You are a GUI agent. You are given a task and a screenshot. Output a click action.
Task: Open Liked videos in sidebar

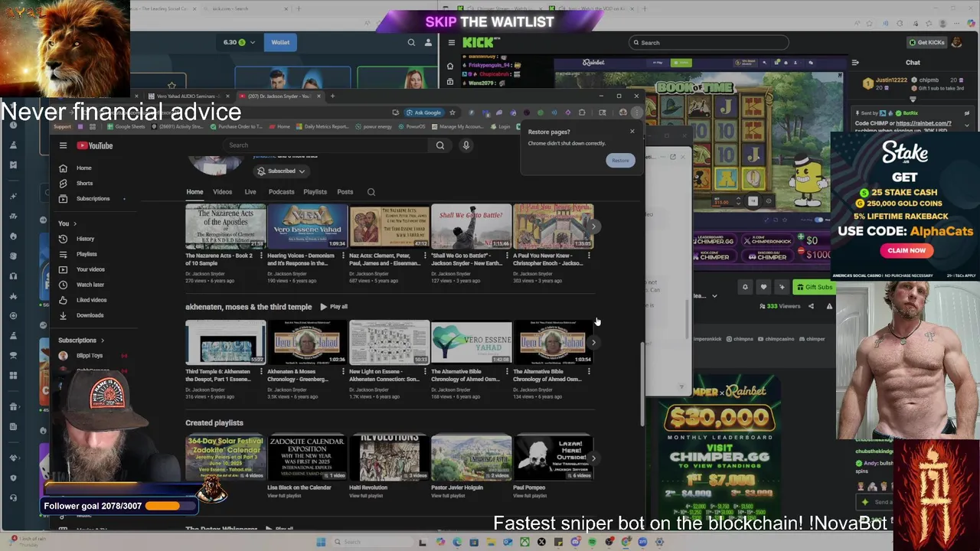coord(92,300)
